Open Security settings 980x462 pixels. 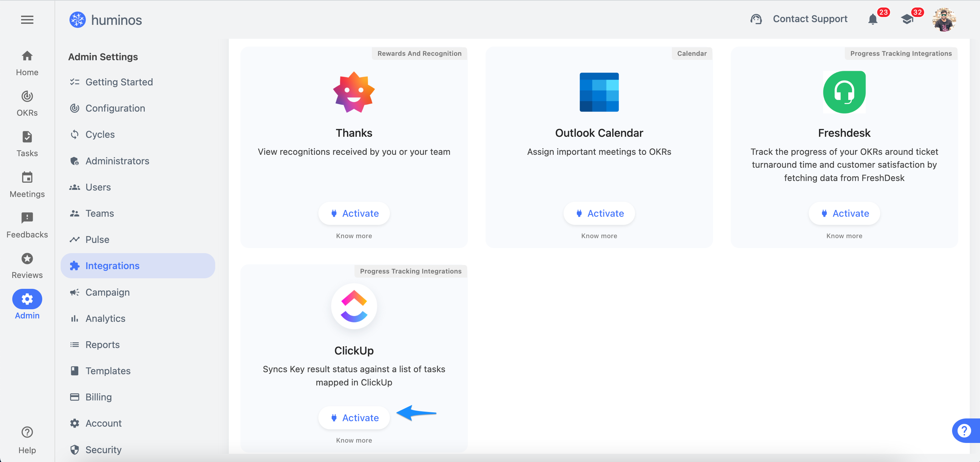click(x=138, y=450)
